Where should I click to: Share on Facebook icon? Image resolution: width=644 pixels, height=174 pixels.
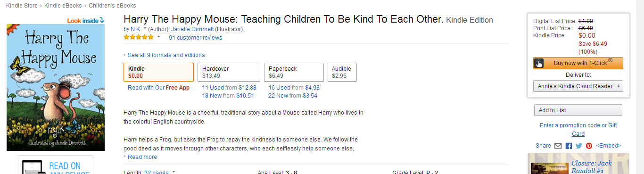pos(569,146)
